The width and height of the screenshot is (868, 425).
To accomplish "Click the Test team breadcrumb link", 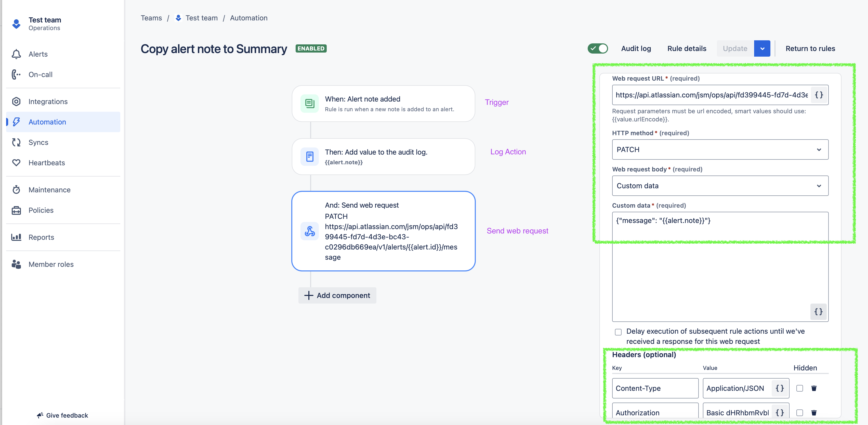I will click(x=201, y=18).
